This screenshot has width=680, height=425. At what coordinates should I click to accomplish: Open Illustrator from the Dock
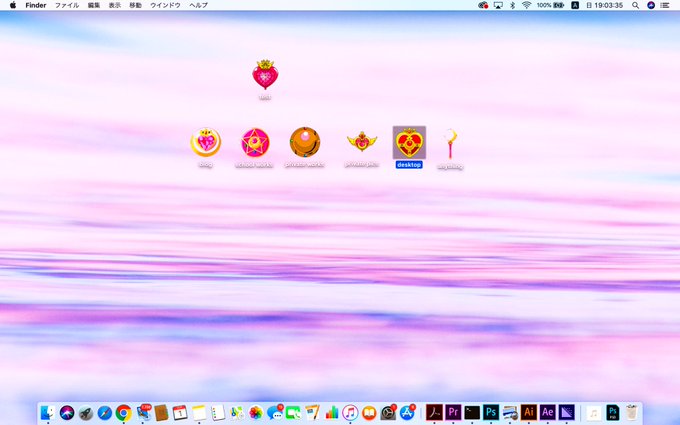[x=529, y=412]
